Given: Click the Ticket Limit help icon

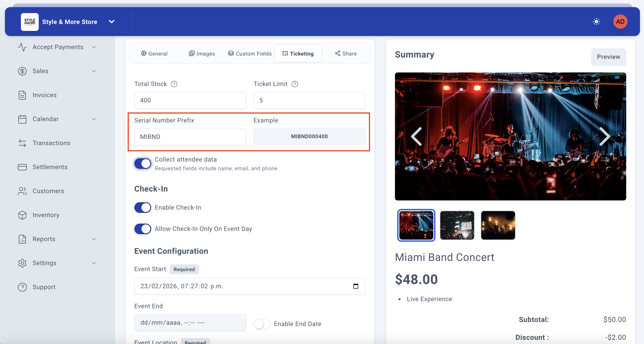Looking at the screenshot, I should click(295, 84).
